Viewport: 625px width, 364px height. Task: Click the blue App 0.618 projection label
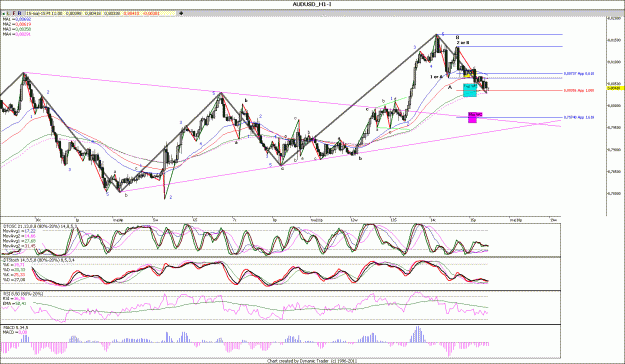(579, 74)
